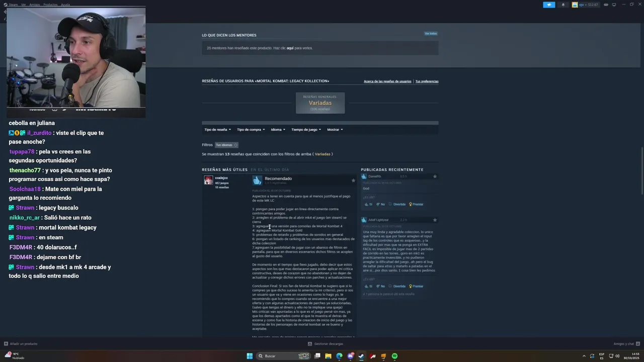Screen dimensions: 644x362
Task: Open xxalejxx profile name link
Action: (221, 178)
